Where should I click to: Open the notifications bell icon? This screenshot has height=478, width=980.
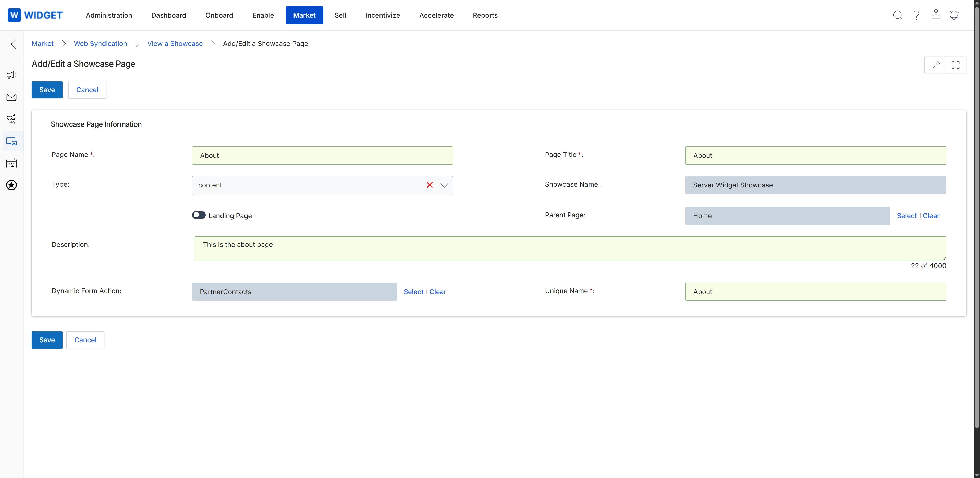[954, 15]
